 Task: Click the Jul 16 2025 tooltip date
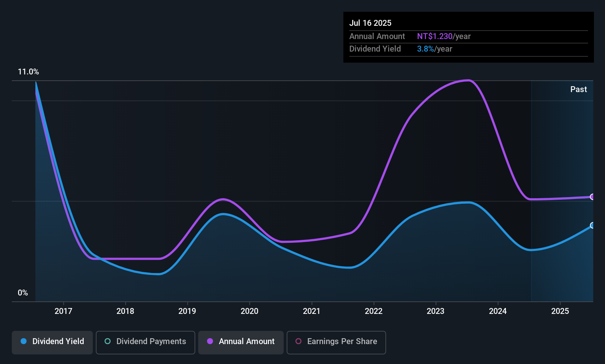point(370,23)
